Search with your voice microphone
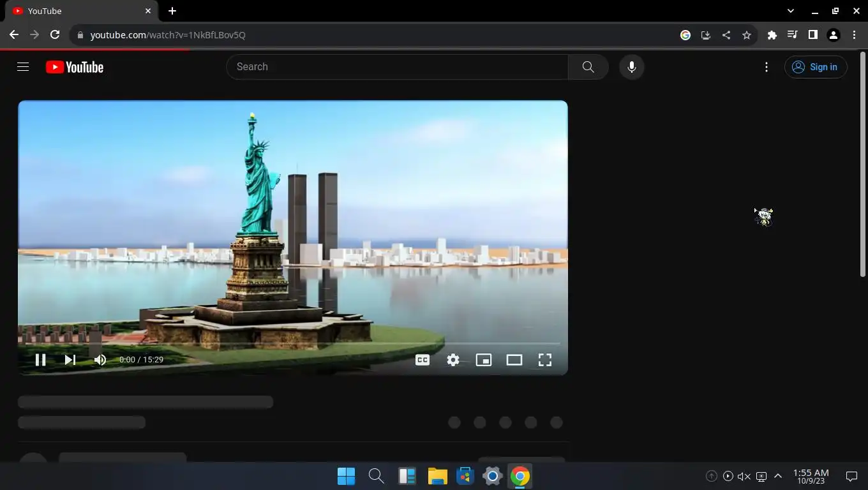The width and height of the screenshot is (868, 490). [x=632, y=67]
